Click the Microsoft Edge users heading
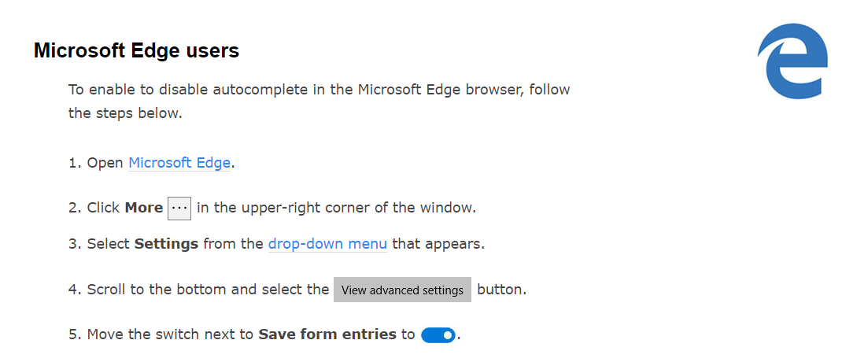This screenshot has height=362, width=868. (x=136, y=51)
